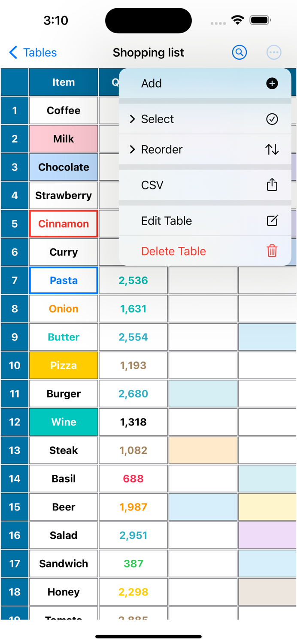Tap the Edit Table pencil icon
The height and width of the screenshot is (644, 297).
click(272, 220)
